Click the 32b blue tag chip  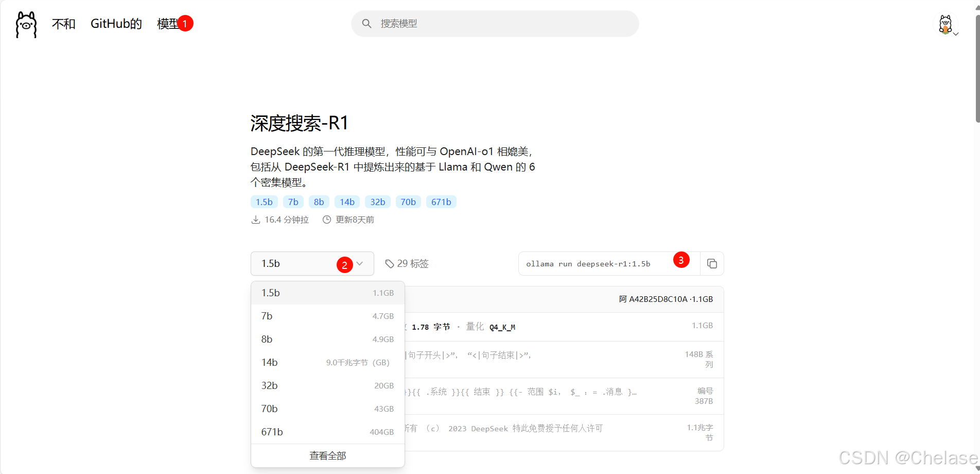378,202
